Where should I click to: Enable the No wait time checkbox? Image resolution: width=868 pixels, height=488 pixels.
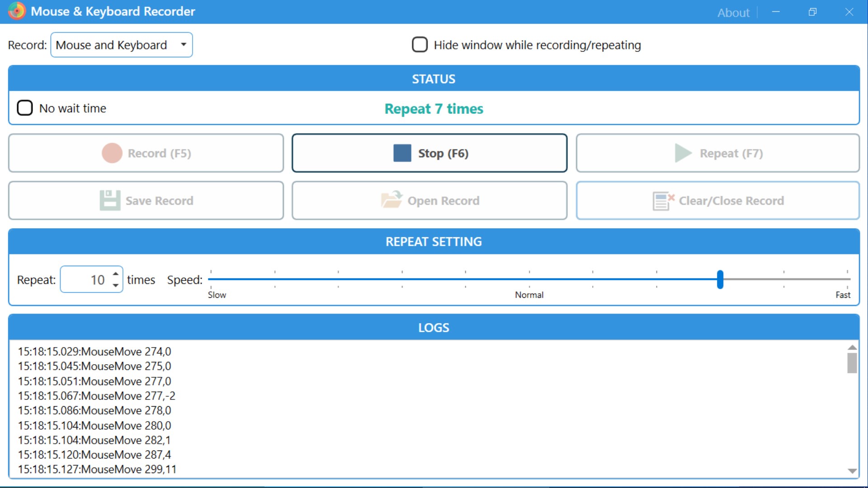(x=25, y=108)
